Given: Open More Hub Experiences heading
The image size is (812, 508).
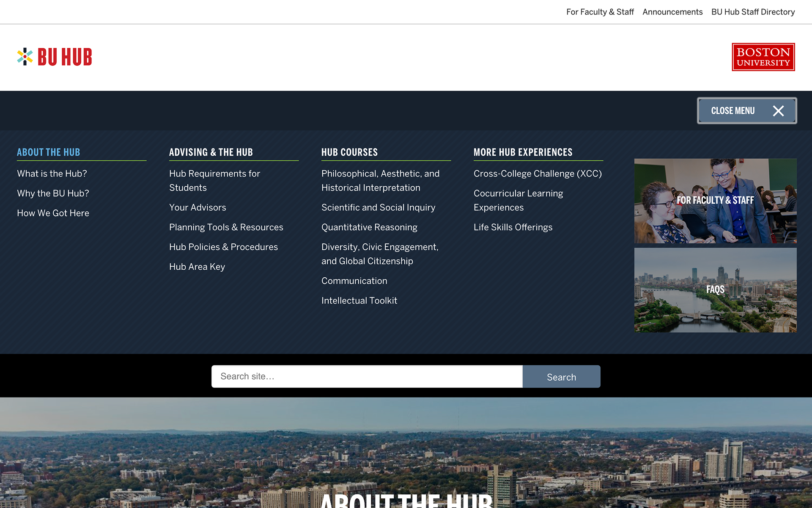Looking at the screenshot, I should click(x=523, y=152).
